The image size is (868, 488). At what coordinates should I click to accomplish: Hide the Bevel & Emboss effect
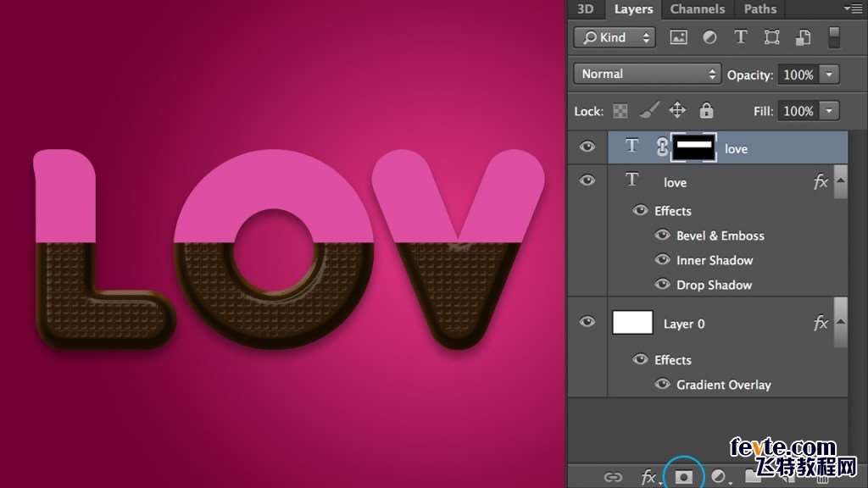click(662, 235)
